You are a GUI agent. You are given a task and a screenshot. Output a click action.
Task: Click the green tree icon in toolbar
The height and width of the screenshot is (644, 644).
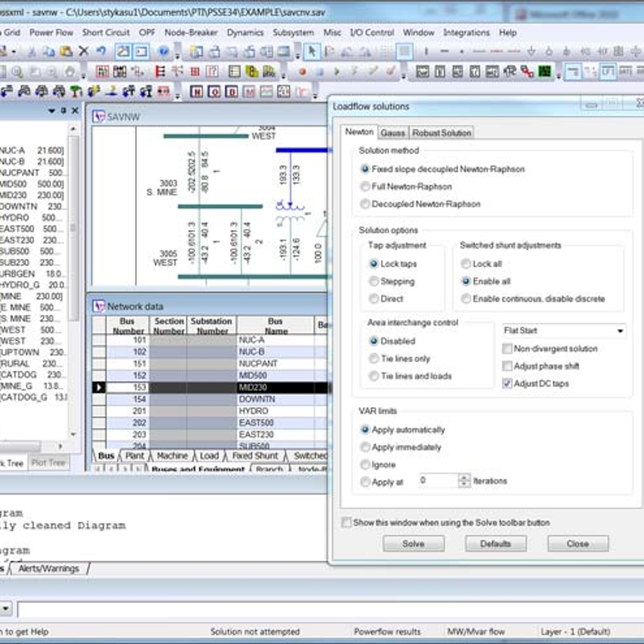[76, 92]
